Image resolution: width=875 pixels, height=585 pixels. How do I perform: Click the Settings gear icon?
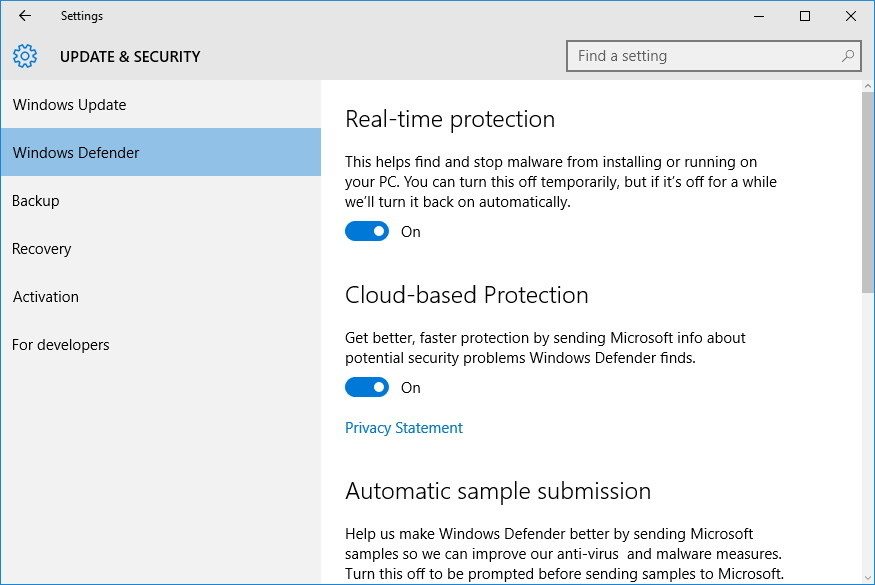click(x=26, y=56)
